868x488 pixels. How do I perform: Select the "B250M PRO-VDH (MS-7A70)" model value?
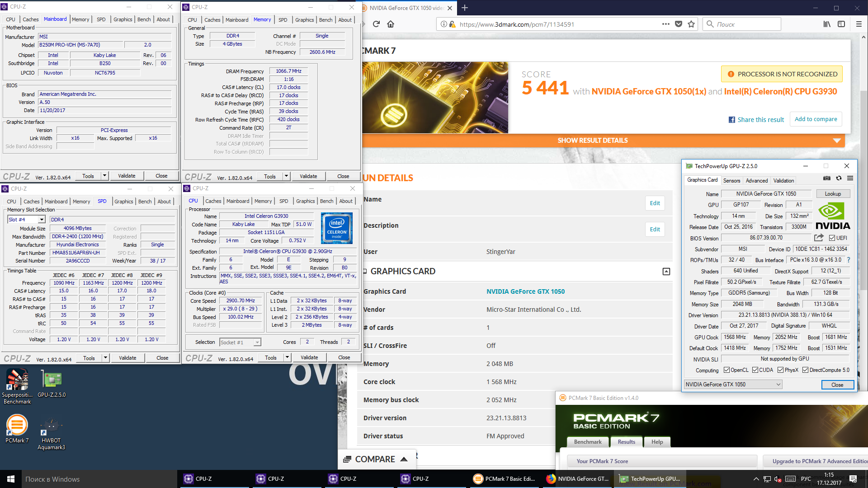coord(80,45)
